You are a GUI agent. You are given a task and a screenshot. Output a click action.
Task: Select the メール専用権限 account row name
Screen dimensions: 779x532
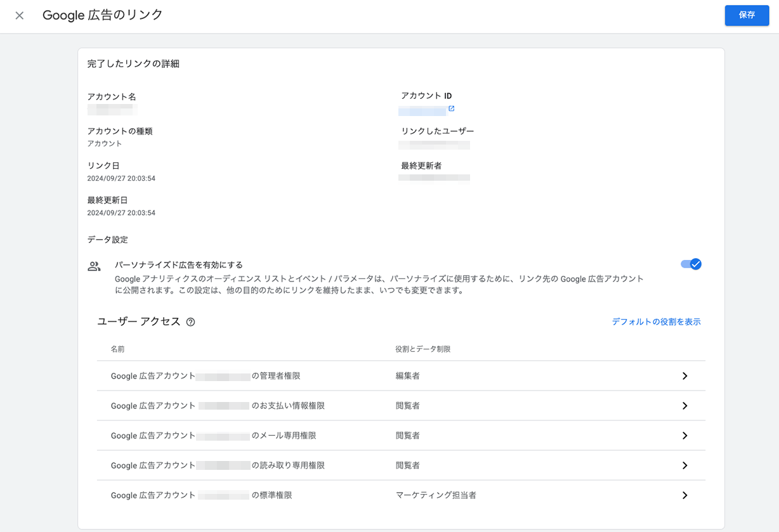coord(213,436)
